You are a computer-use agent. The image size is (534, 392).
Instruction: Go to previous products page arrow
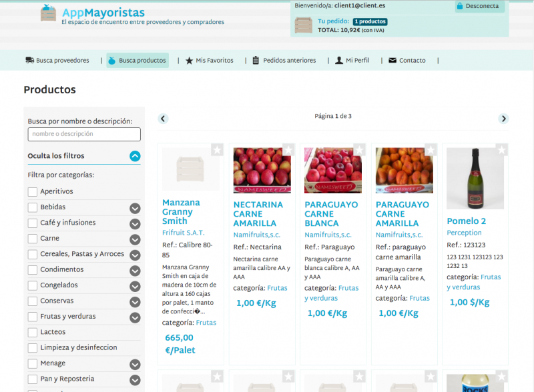[163, 119]
